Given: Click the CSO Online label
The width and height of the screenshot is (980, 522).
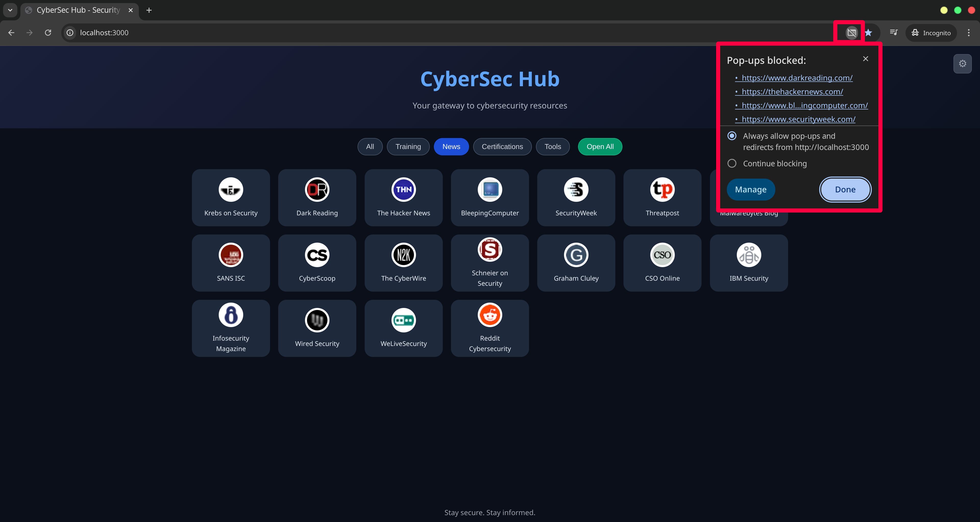Looking at the screenshot, I should click(x=662, y=278).
